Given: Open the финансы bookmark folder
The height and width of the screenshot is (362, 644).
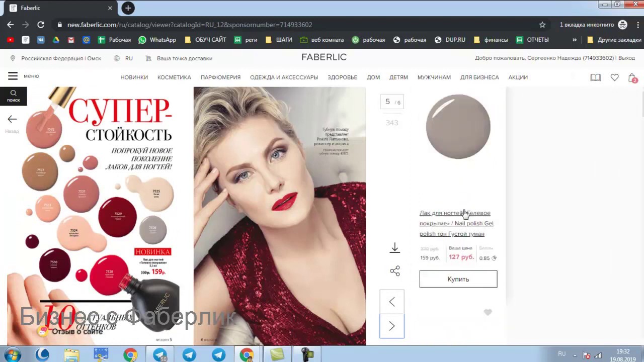Looking at the screenshot, I should click(x=491, y=40).
